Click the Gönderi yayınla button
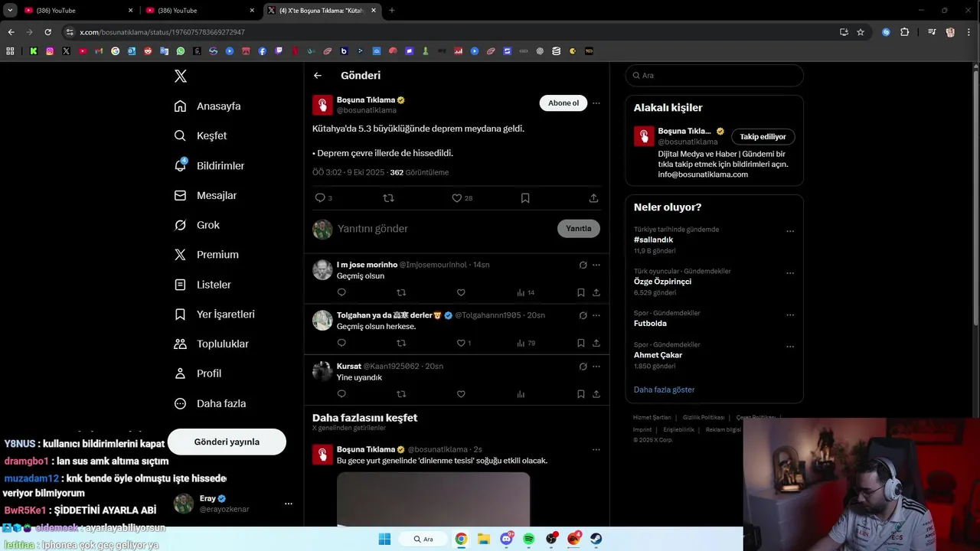Viewport: 980px width, 551px height. 227,442
